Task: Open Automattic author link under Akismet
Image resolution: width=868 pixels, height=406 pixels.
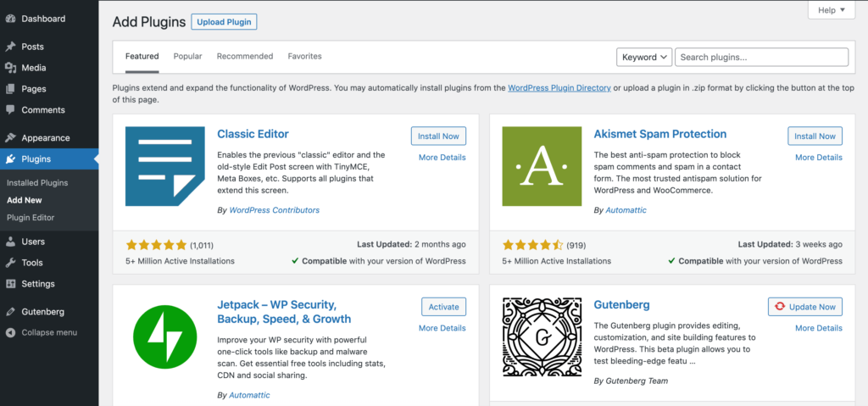Action: pyautogui.click(x=626, y=210)
